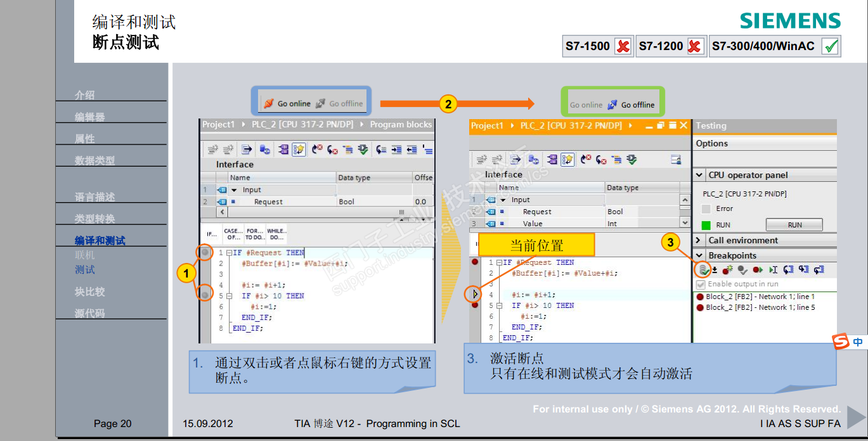Click current position arrow marker at line 4
This screenshot has width=868, height=441.
(475, 294)
